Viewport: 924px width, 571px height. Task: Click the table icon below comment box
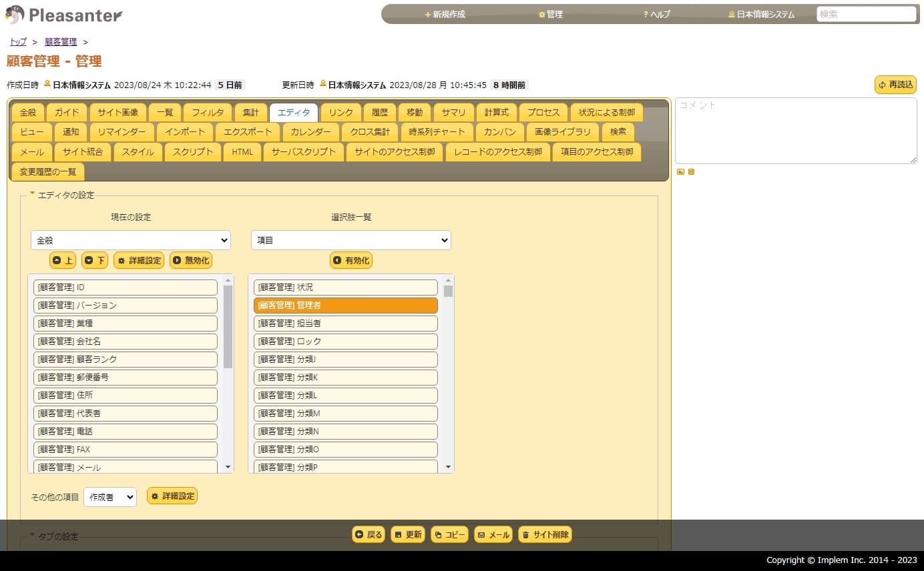[x=691, y=172]
